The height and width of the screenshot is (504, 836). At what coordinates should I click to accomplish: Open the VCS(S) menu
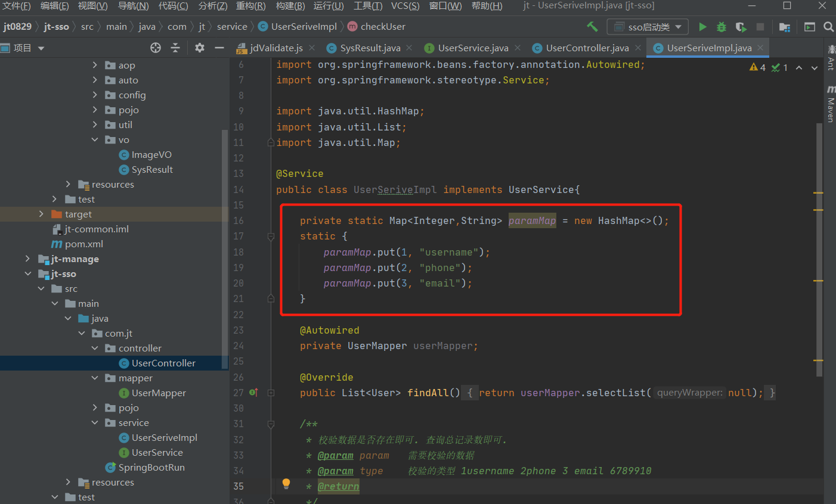pyautogui.click(x=405, y=6)
